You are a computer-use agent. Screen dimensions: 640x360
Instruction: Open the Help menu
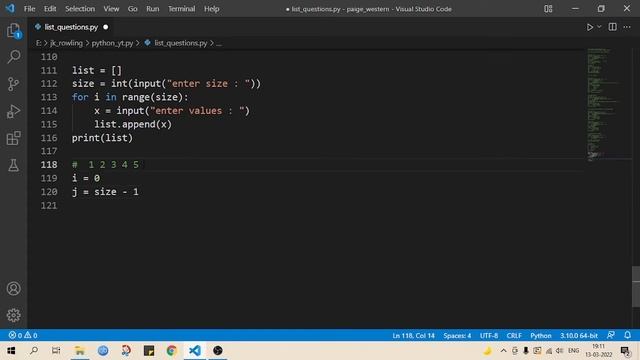211,9
